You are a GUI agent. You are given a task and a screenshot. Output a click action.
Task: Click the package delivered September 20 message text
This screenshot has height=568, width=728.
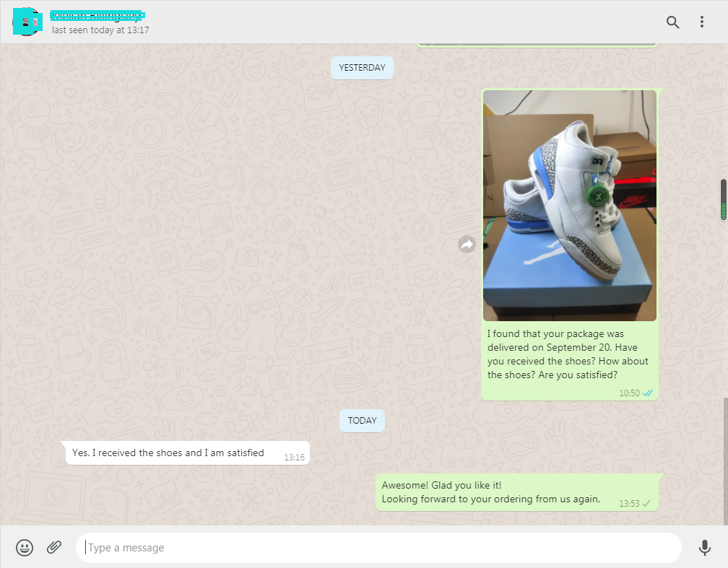568,354
